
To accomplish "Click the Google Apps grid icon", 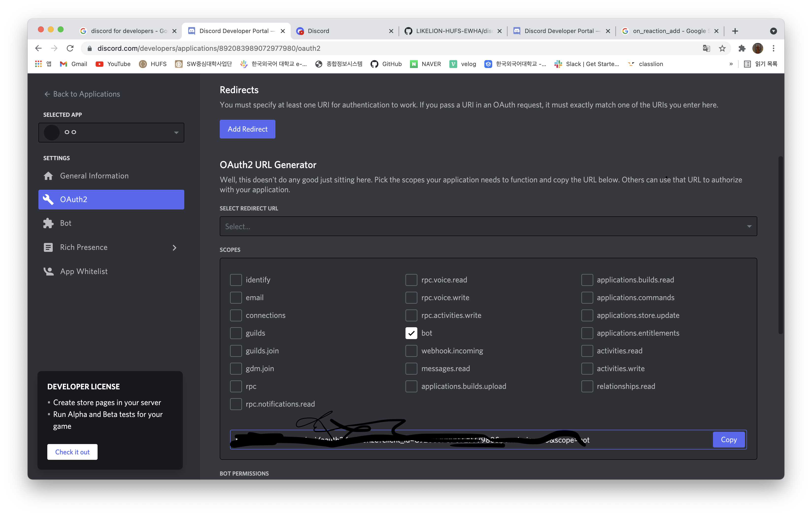I will point(38,64).
